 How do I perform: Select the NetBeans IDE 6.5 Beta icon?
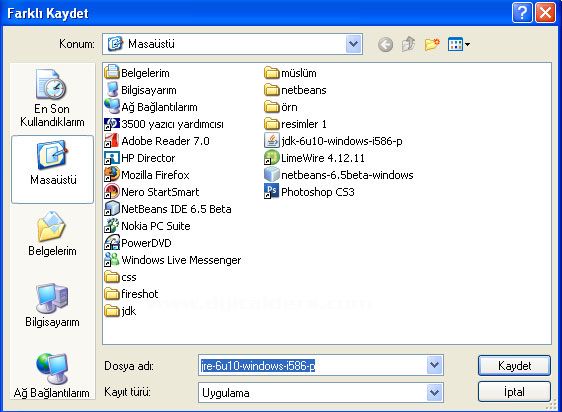coord(112,209)
